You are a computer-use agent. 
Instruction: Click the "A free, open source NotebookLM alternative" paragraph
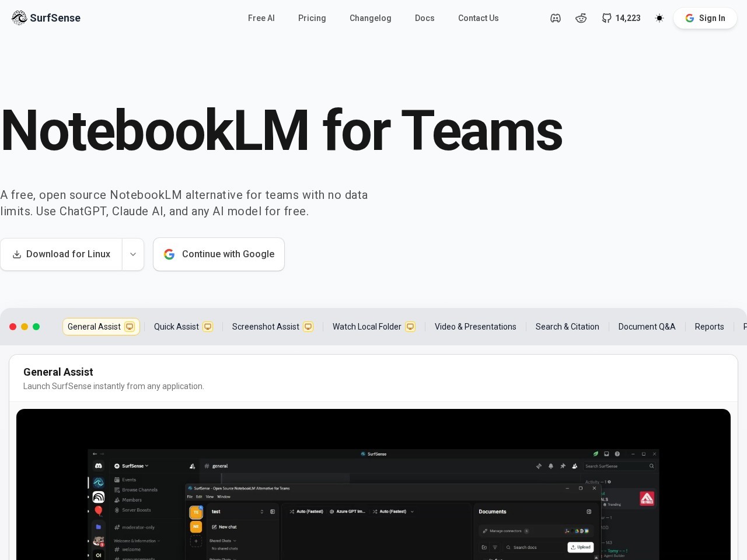pyautogui.click(x=184, y=203)
